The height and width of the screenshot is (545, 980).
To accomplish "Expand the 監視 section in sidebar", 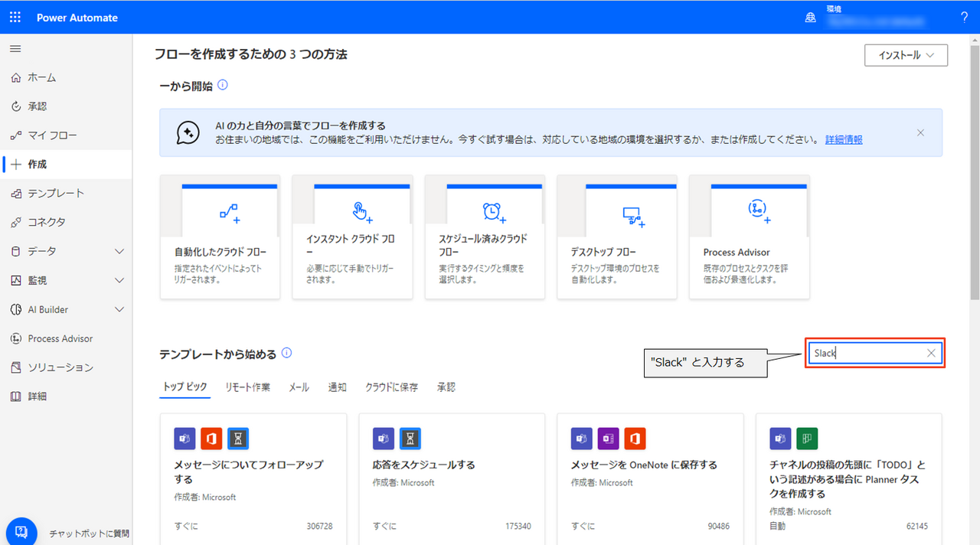I will click(x=119, y=280).
